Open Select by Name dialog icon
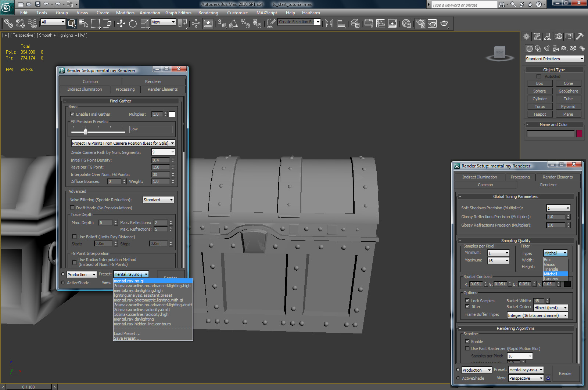This screenshot has width=588, height=390. 84,24
